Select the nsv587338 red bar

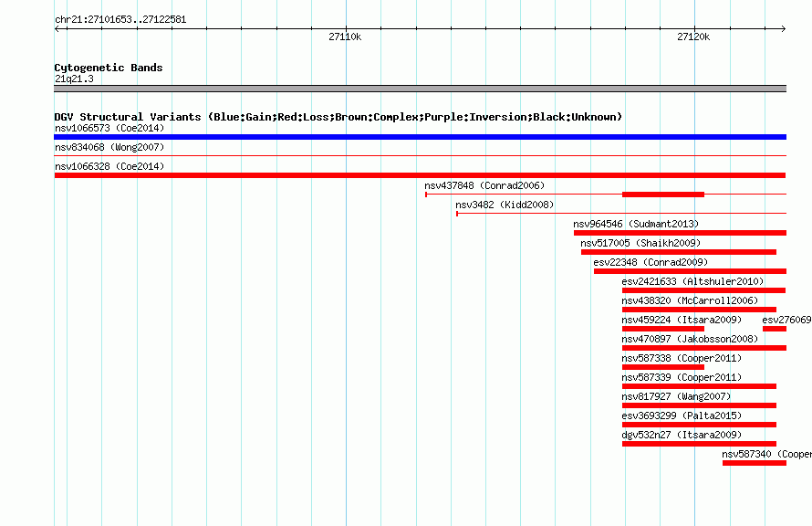[x=663, y=367]
